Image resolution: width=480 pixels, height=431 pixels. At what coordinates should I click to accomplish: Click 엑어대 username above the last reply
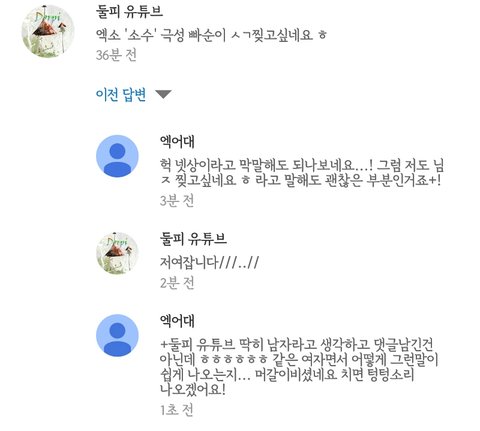[177, 321]
